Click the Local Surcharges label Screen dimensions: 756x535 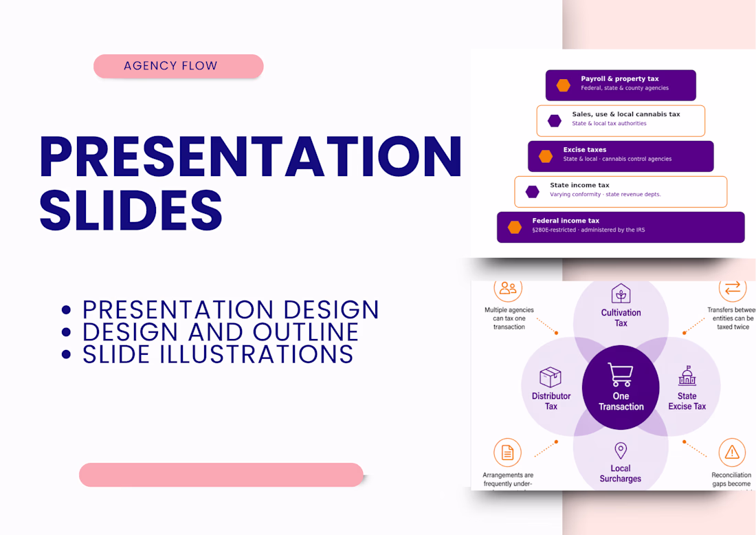click(x=621, y=474)
